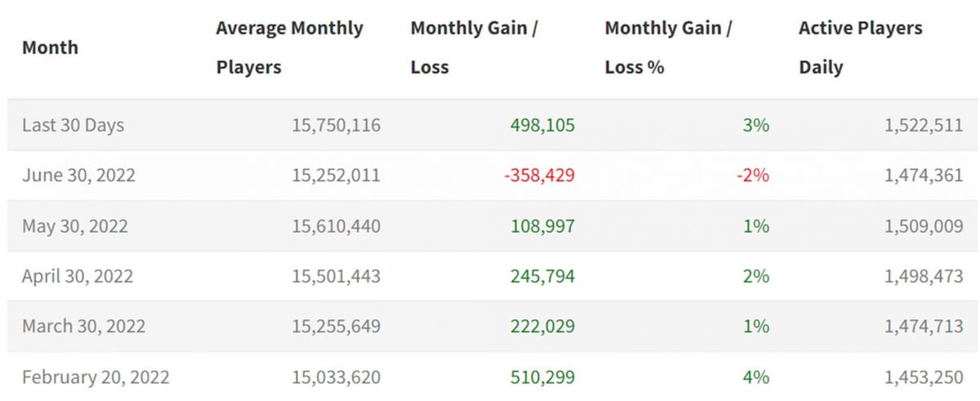Select the Last 30 Days row label
This screenshot has height=401, width=980.
click(x=73, y=125)
